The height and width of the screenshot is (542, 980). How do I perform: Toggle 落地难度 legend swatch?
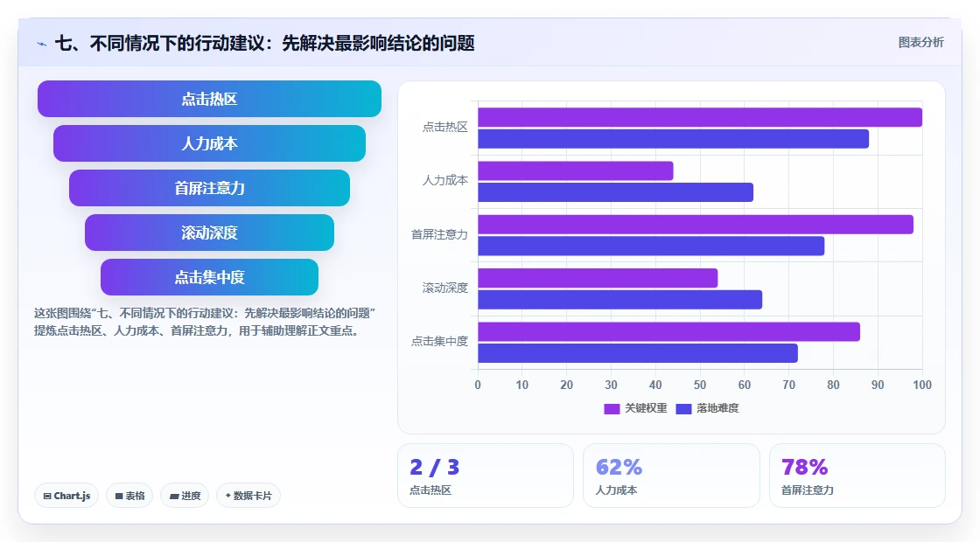[x=683, y=408]
